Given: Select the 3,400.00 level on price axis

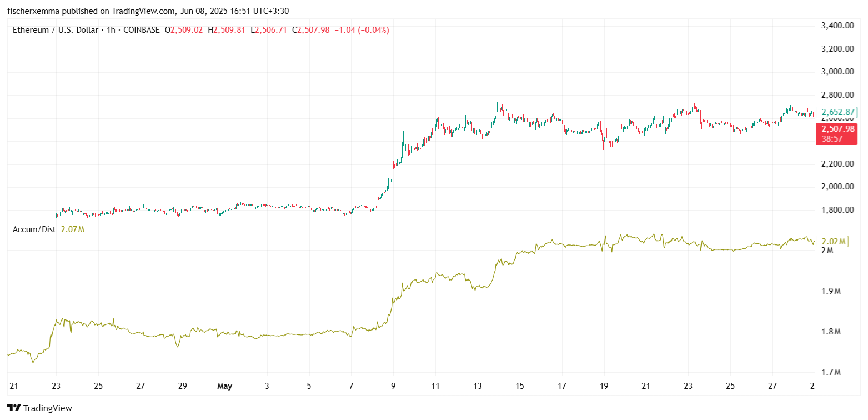Looking at the screenshot, I should pyautogui.click(x=837, y=26).
